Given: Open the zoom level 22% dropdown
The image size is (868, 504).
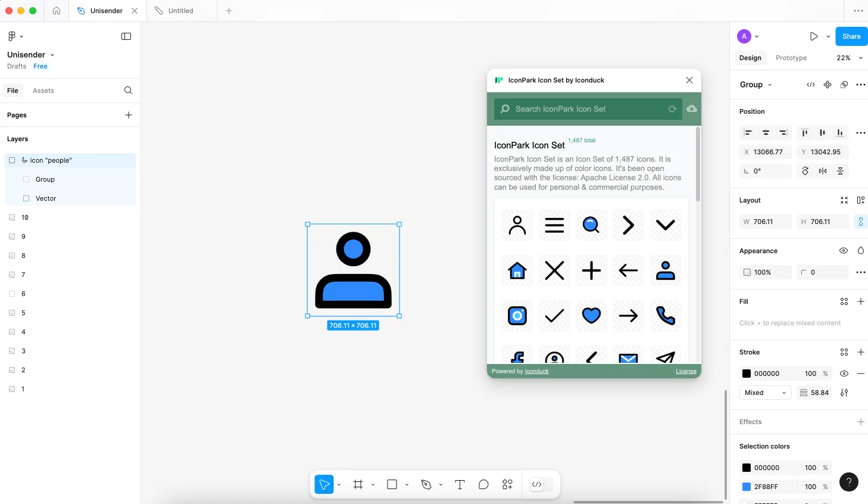Looking at the screenshot, I should coord(850,58).
